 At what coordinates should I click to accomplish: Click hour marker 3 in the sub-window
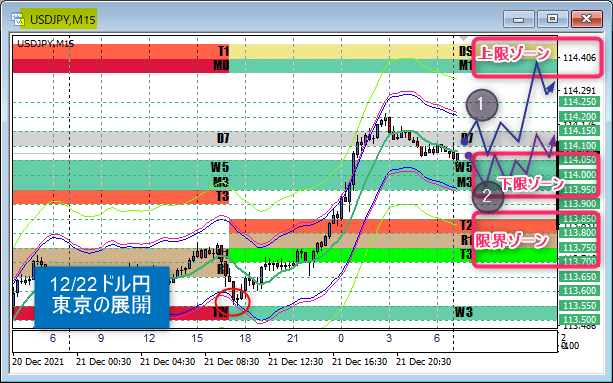(389, 338)
